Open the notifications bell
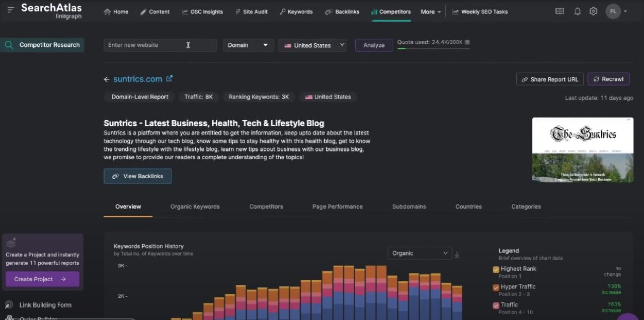The image size is (644, 320). (x=577, y=12)
